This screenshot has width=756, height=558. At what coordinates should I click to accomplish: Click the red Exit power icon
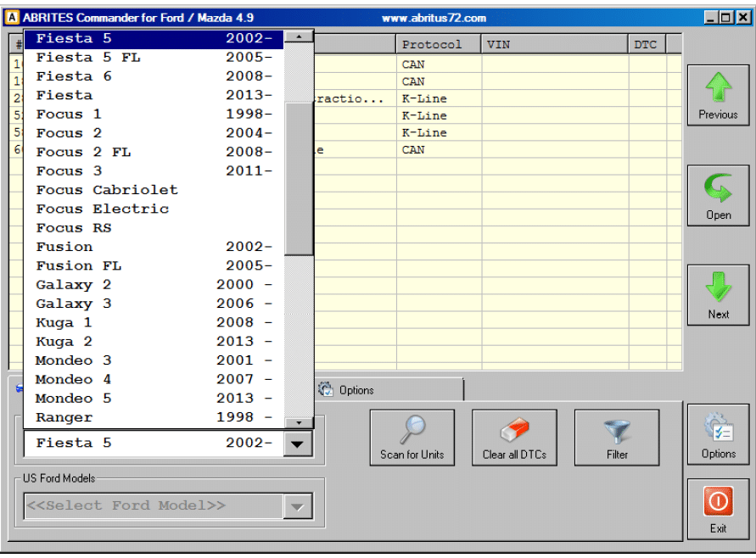tap(718, 503)
